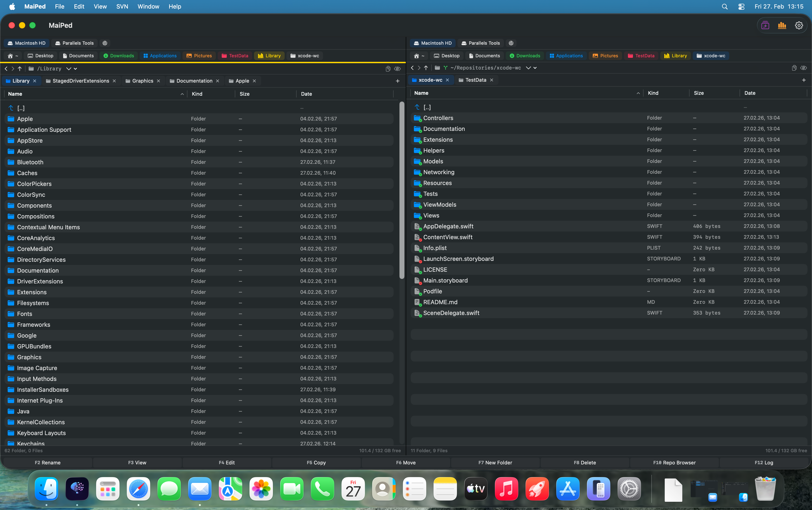The height and width of the screenshot is (510, 812).
Task: Open the settings gear icon top-right
Action: tap(798, 25)
